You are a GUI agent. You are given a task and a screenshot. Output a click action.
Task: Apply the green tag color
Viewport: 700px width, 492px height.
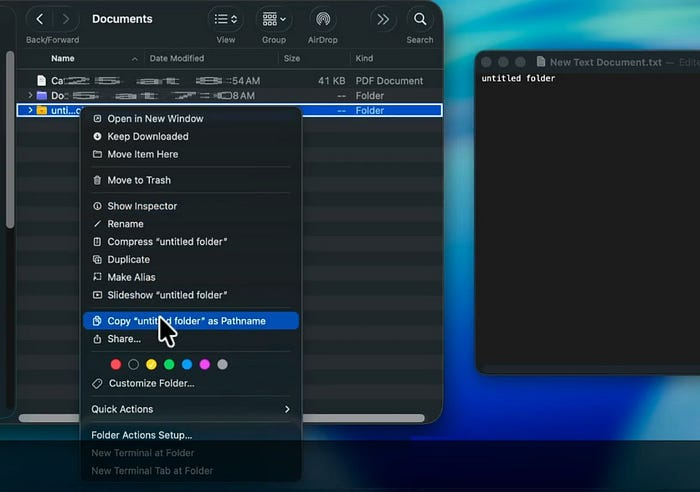169,364
